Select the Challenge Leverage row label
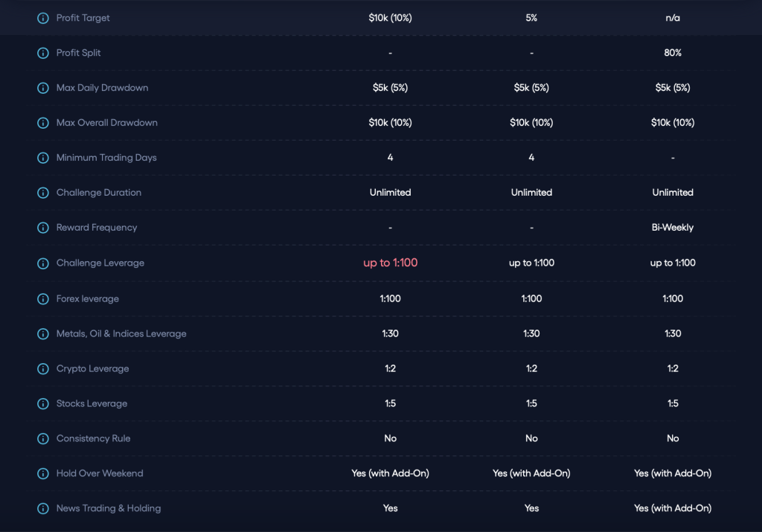 click(100, 263)
